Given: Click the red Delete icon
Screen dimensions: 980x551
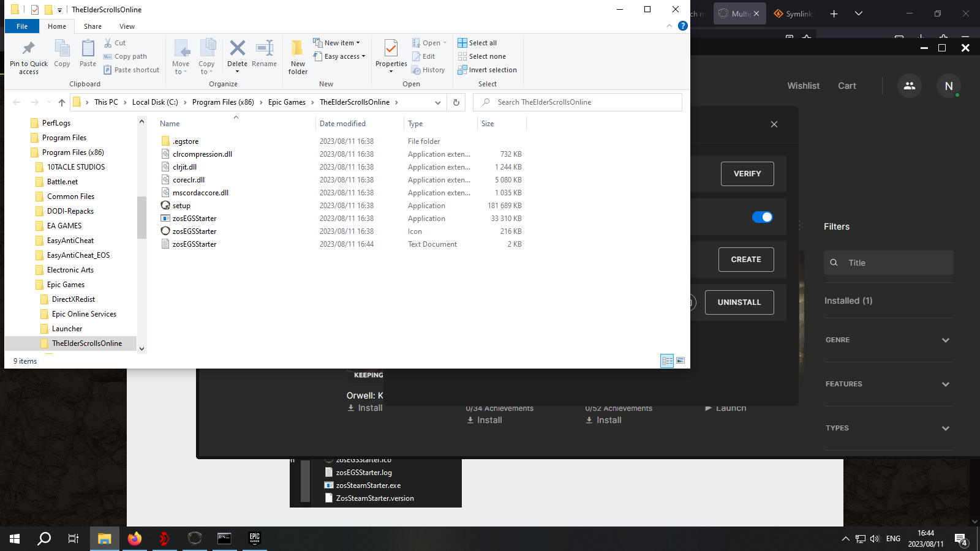Looking at the screenshot, I should [237, 47].
